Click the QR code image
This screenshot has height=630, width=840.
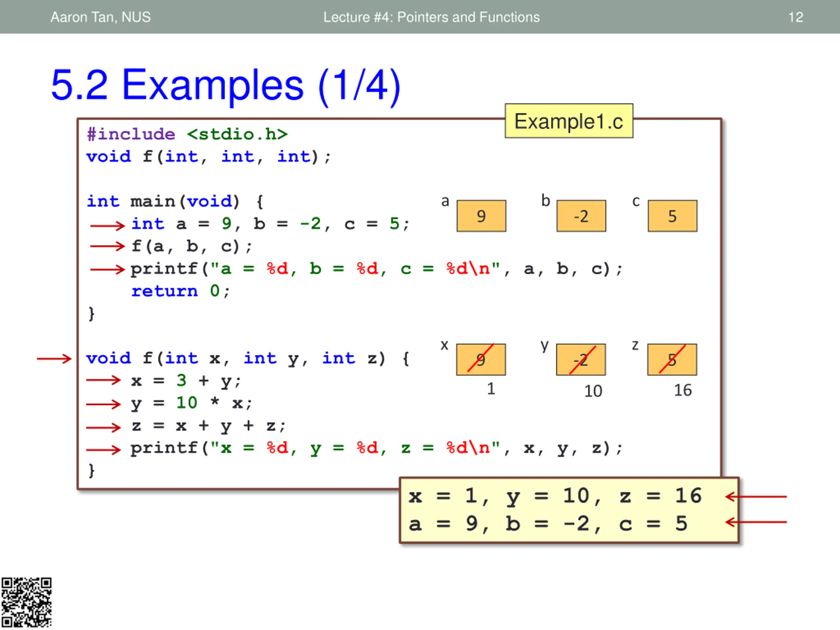26,602
